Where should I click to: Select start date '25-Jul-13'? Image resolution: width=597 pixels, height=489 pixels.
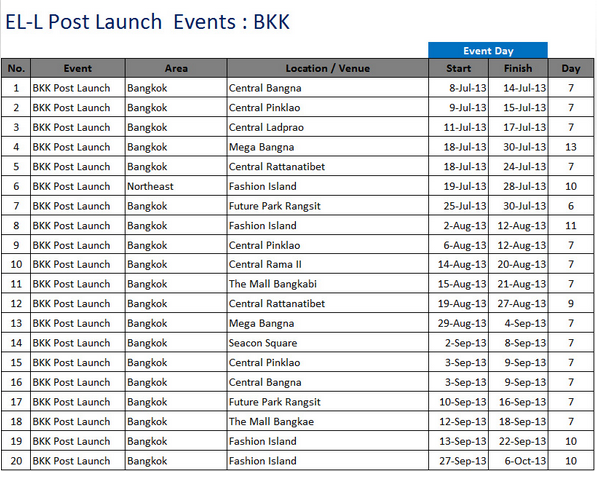pyautogui.click(x=458, y=206)
